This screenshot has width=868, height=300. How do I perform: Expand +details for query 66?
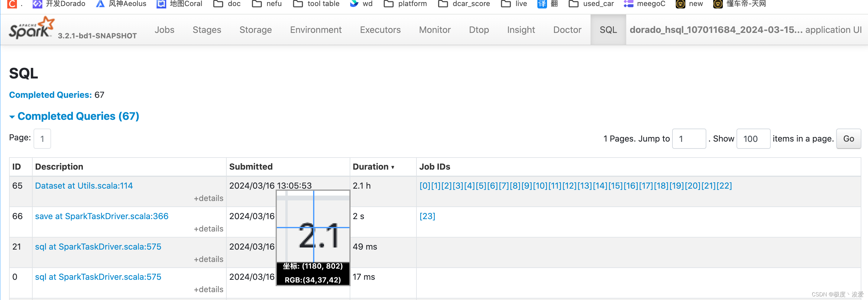point(208,229)
